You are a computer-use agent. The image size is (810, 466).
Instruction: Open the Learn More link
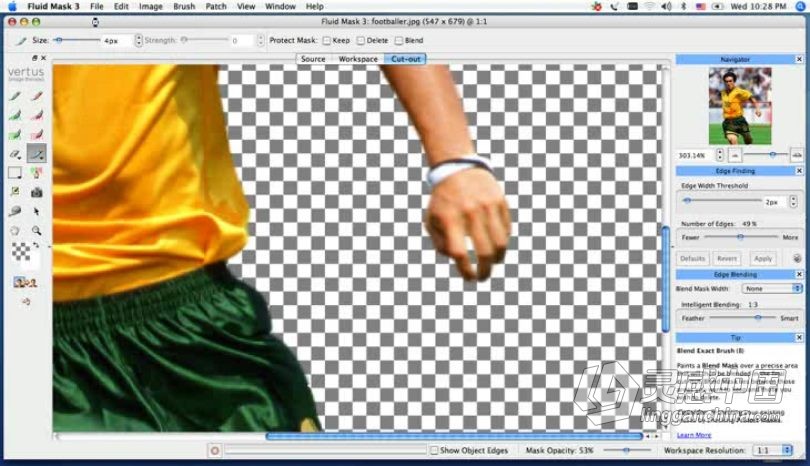[x=694, y=435]
